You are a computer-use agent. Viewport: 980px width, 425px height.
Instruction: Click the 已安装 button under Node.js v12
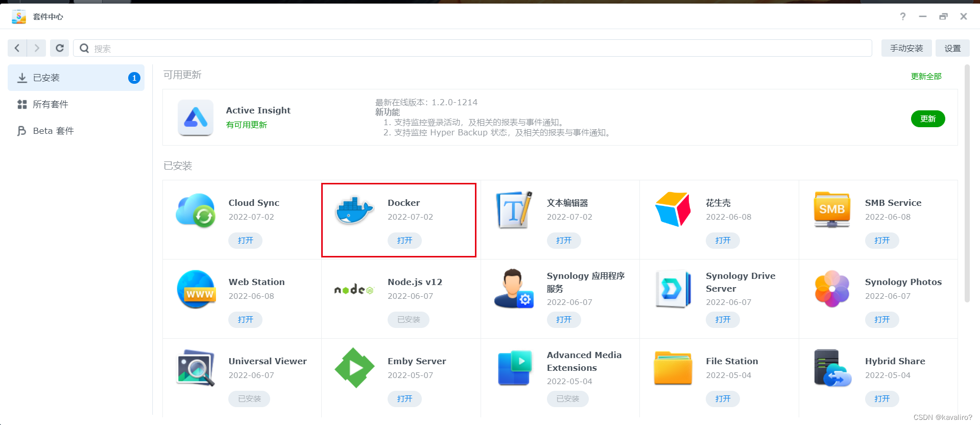click(x=409, y=319)
